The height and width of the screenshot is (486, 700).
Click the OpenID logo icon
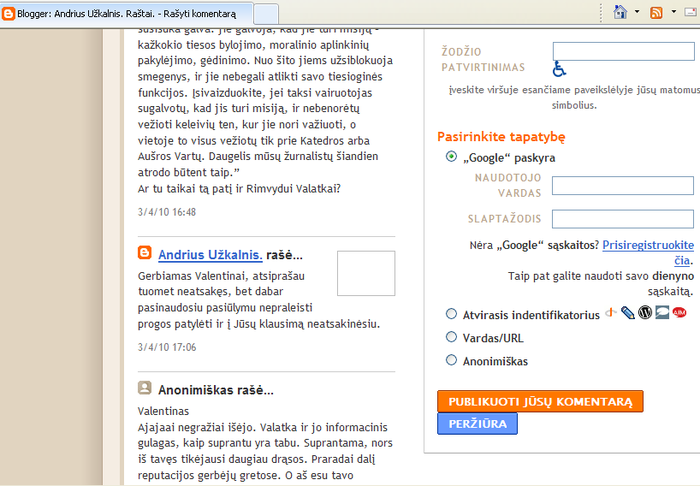click(610, 312)
